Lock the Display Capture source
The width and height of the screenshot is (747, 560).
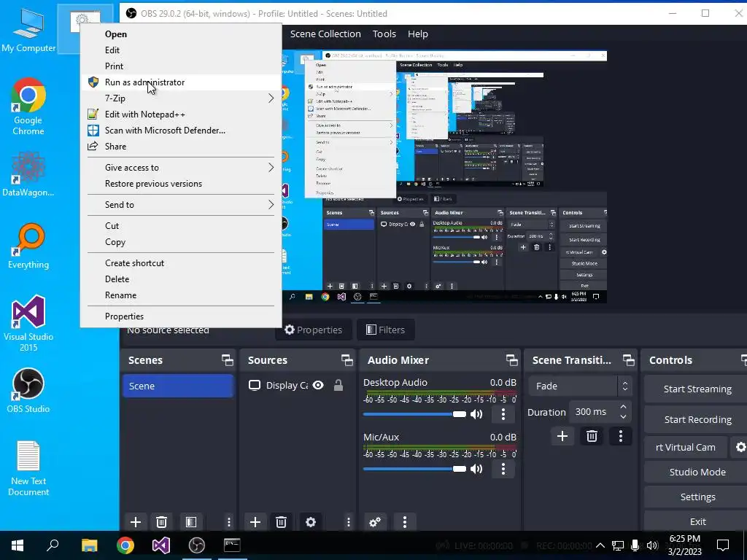pos(338,385)
